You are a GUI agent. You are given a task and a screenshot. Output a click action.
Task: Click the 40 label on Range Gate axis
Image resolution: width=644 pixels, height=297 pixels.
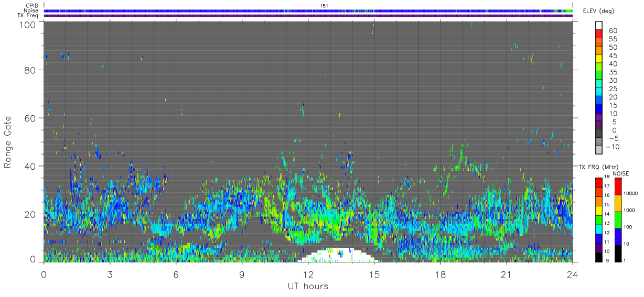pos(30,166)
